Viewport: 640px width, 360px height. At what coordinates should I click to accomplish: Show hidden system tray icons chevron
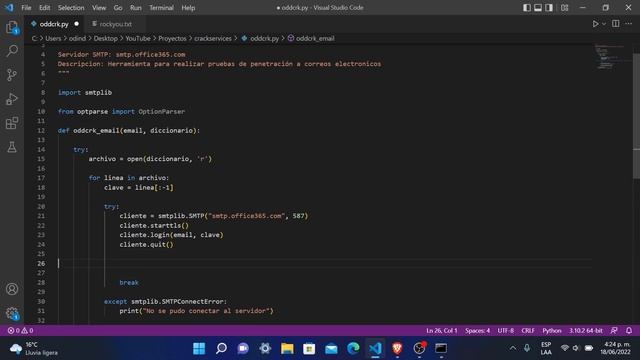[x=513, y=348]
